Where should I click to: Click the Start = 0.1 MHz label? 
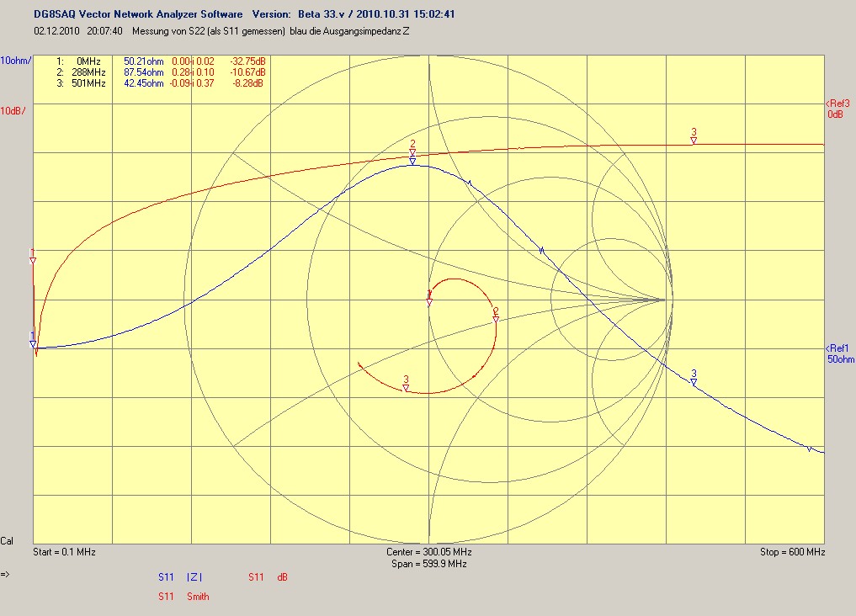[x=65, y=551]
